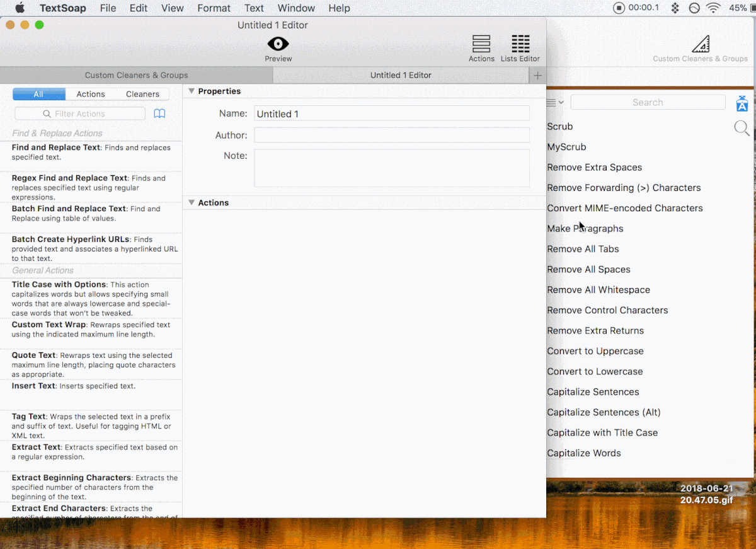
Task: Open the Preview eye icon
Action: 278,43
